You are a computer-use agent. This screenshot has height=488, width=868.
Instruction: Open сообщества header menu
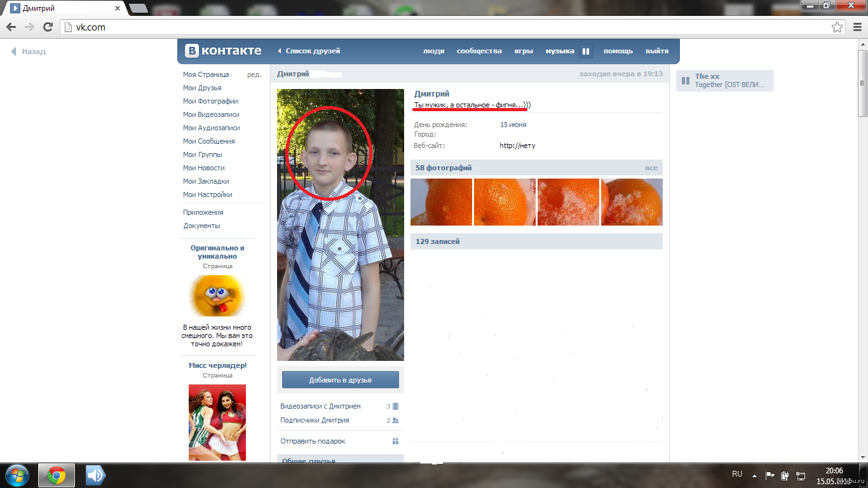pos(479,51)
